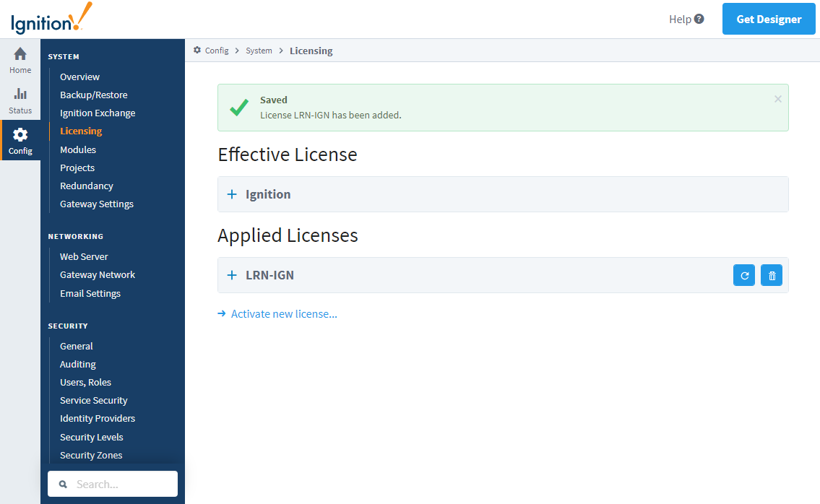The width and height of the screenshot is (820, 504).
Task: Click the Effective License heading
Action: [x=288, y=155]
